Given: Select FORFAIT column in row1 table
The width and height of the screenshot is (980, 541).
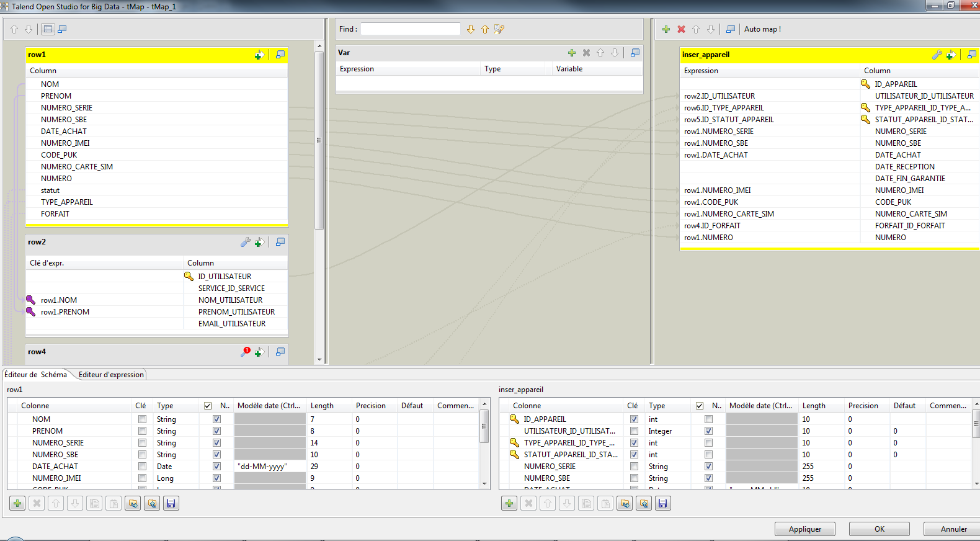Looking at the screenshot, I should (x=55, y=214).
